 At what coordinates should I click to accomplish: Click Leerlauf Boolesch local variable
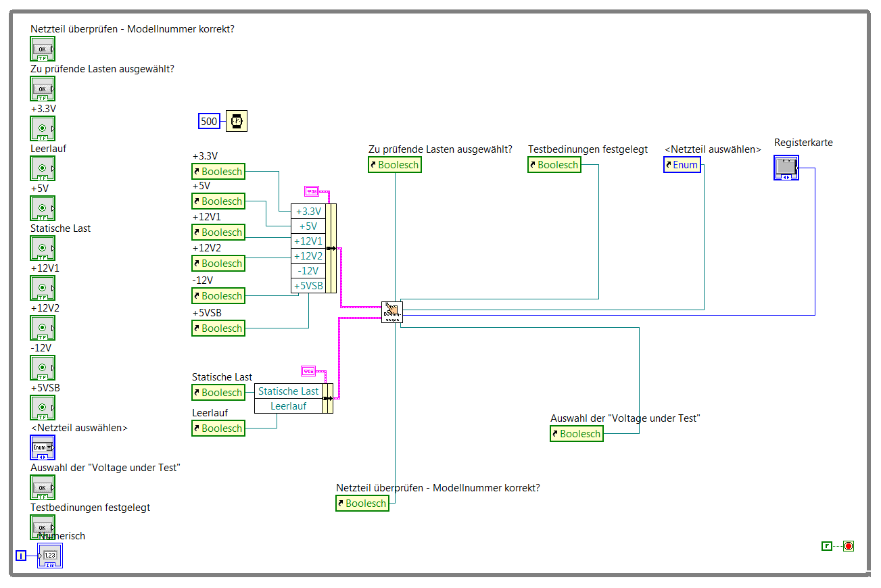[218, 428]
